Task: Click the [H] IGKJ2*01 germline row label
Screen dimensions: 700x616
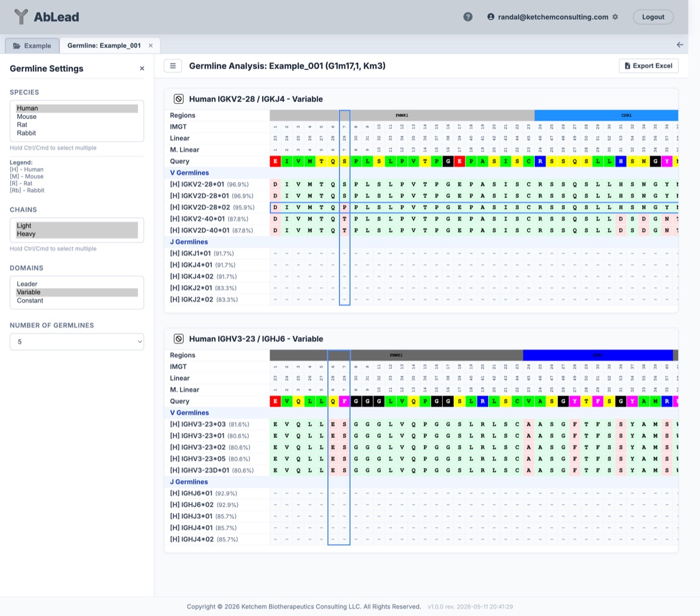Action: pyautogui.click(x=203, y=288)
